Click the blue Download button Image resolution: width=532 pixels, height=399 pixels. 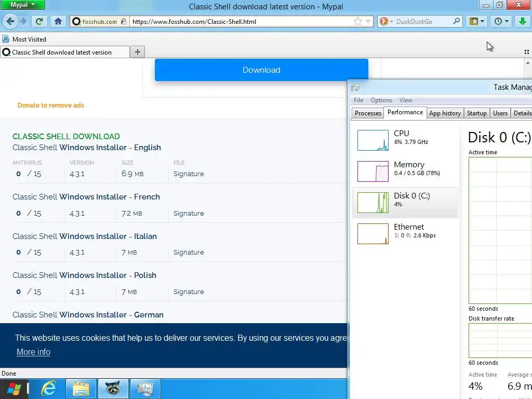[x=261, y=70]
